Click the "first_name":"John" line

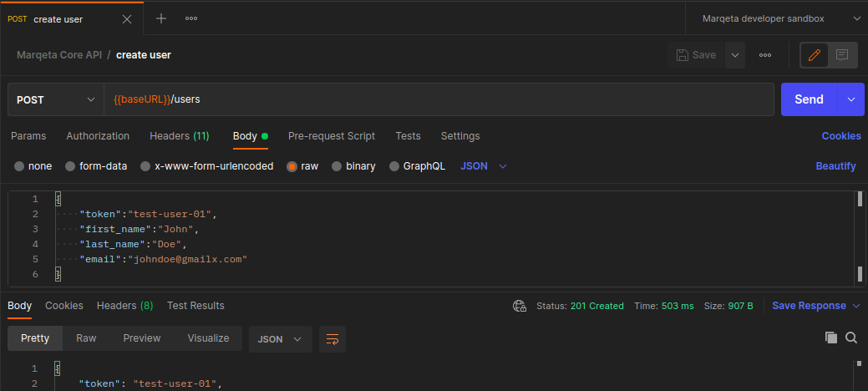[139, 229]
